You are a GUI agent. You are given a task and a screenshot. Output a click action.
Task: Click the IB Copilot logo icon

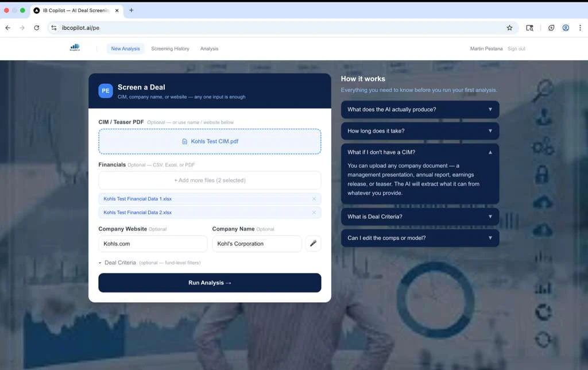click(x=75, y=47)
